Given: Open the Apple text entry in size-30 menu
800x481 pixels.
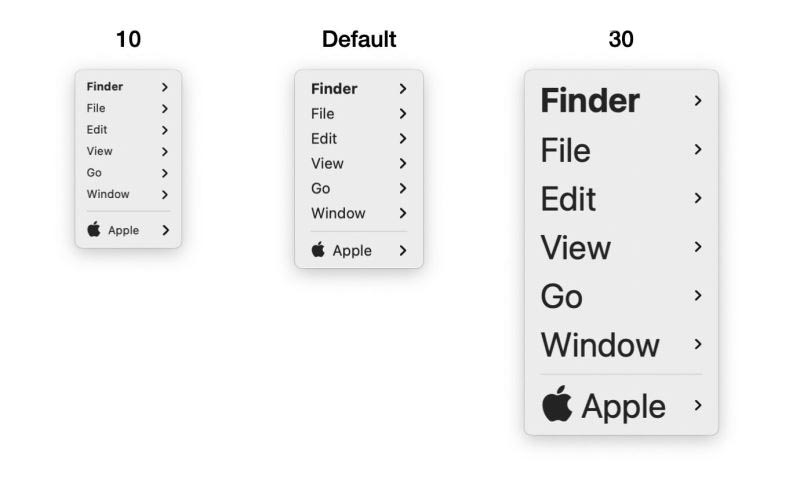Looking at the screenshot, I should (623, 407).
